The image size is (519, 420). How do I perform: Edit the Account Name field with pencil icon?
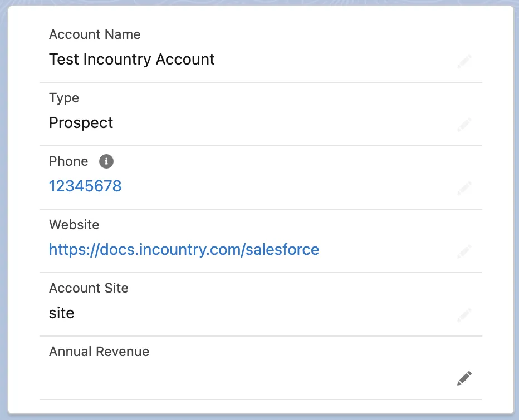pyautogui.click(x=464, y=61)
